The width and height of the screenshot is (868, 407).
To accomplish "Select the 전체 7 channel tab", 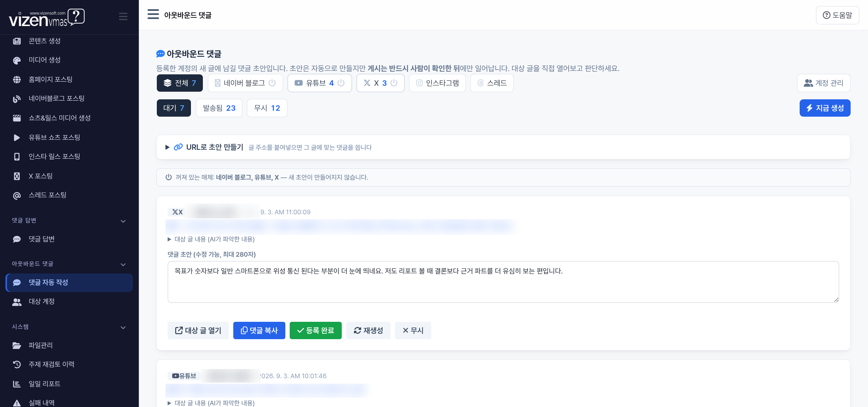I will (180, 83).
